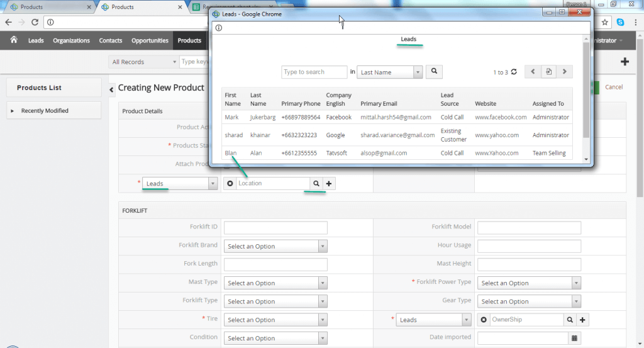This screenshot has width=644, height=348.
Task: Click the search magnifier in Leads popup
Action: [434, 72]
